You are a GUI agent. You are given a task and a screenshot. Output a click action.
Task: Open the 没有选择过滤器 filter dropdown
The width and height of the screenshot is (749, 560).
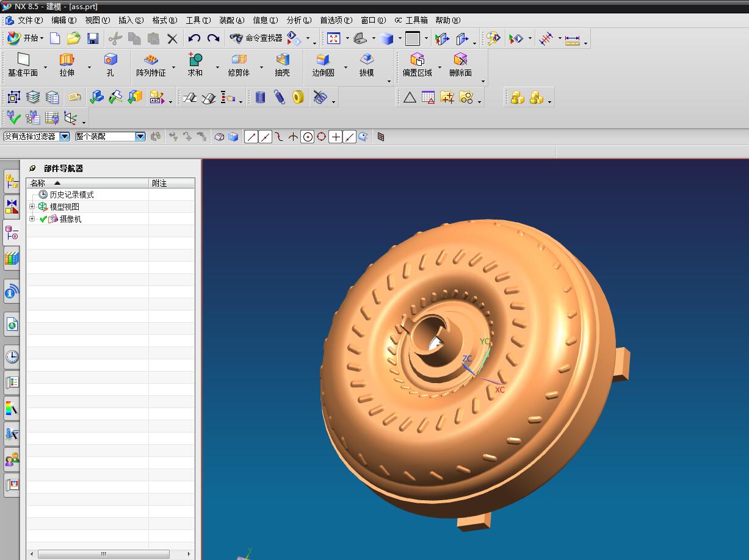click(65, 137)
